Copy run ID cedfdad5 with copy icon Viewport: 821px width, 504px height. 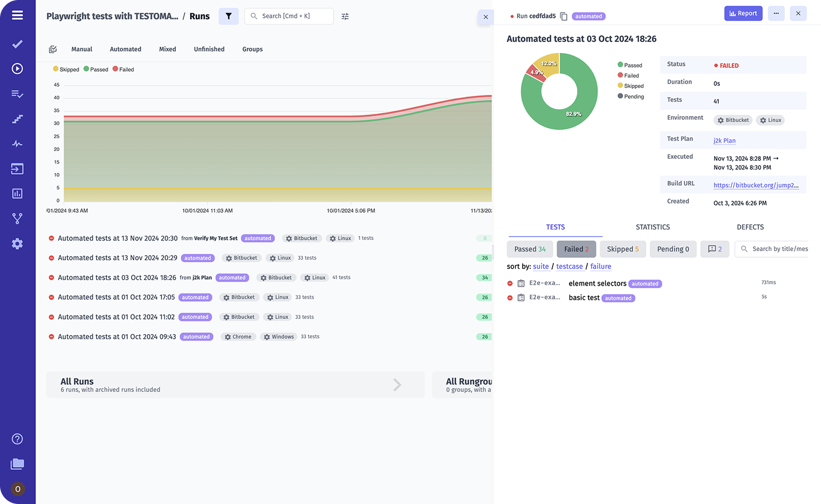coord(563,16)
